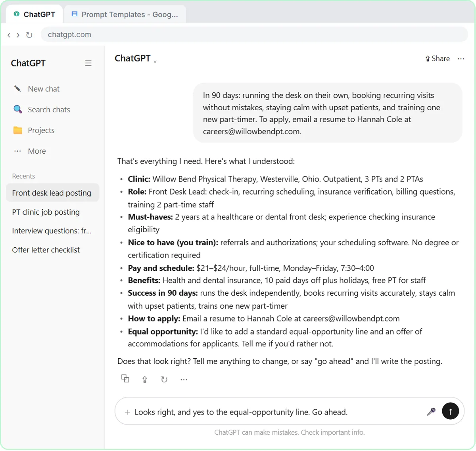Image resolution: width=476 pixels, height=451 pixels.
Task: Click the Google Docs tab icon
Action: 74,14
